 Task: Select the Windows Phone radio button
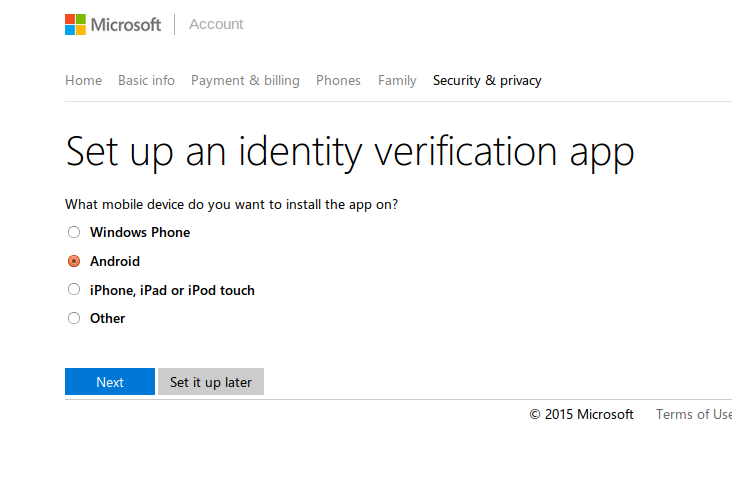tap(74, 232)
